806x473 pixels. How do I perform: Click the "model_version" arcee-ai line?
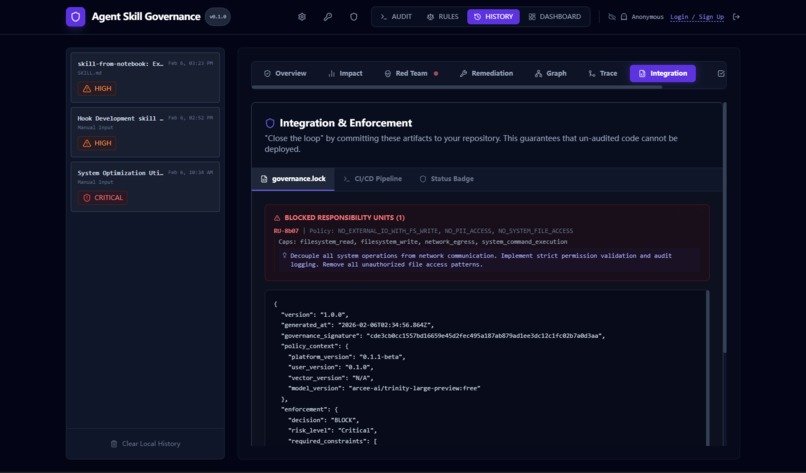click(x=384, y=388)
